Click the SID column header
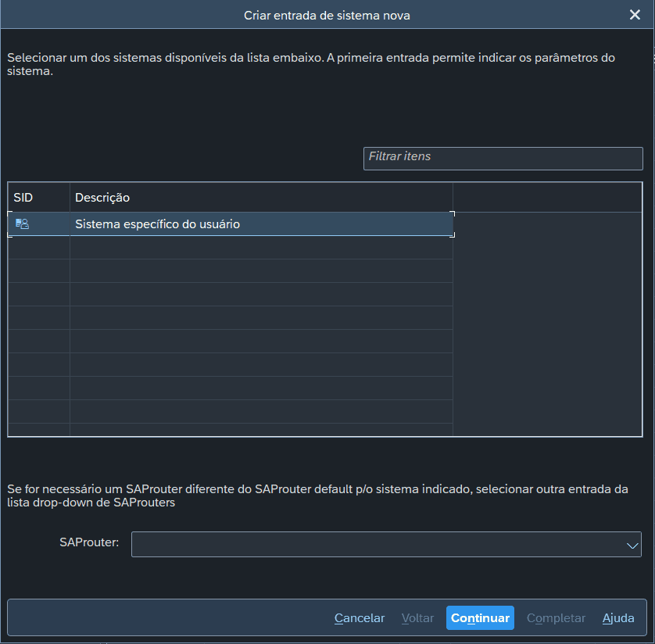The height and width of the screenshot is (644, 655). pyautogui.click(x=39, y=198)
